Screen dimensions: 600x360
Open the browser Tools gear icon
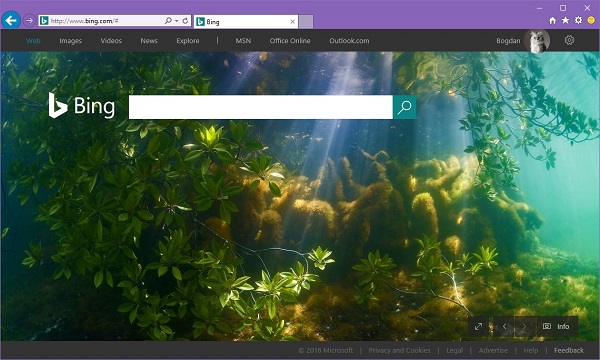click(x=578, y=20)
